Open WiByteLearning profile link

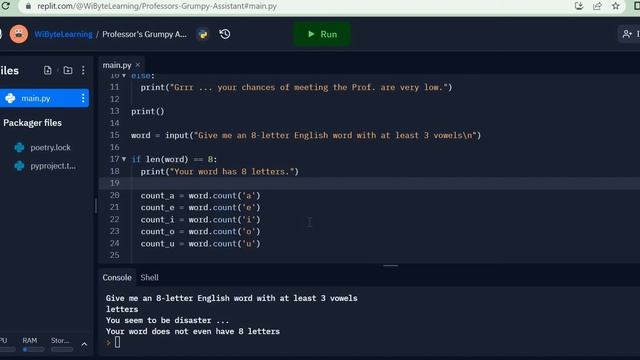click(63, 34)
